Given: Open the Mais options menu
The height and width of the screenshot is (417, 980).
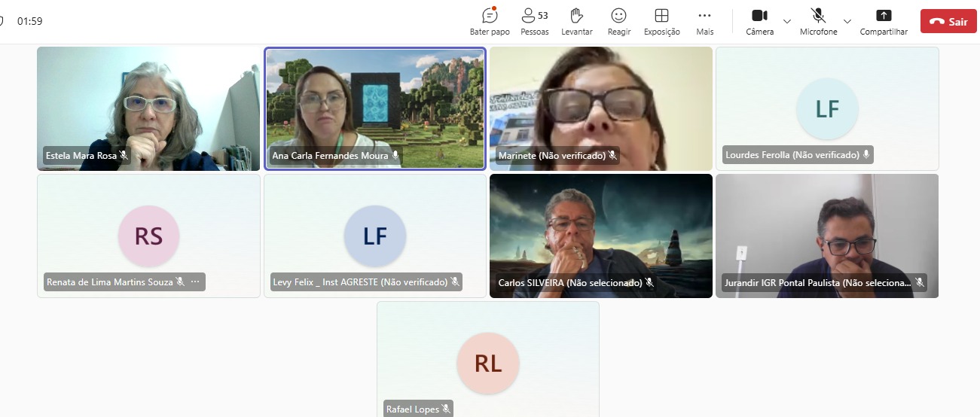Looking at the screenshot, I should pyautogui.click(x=704, y=21).
